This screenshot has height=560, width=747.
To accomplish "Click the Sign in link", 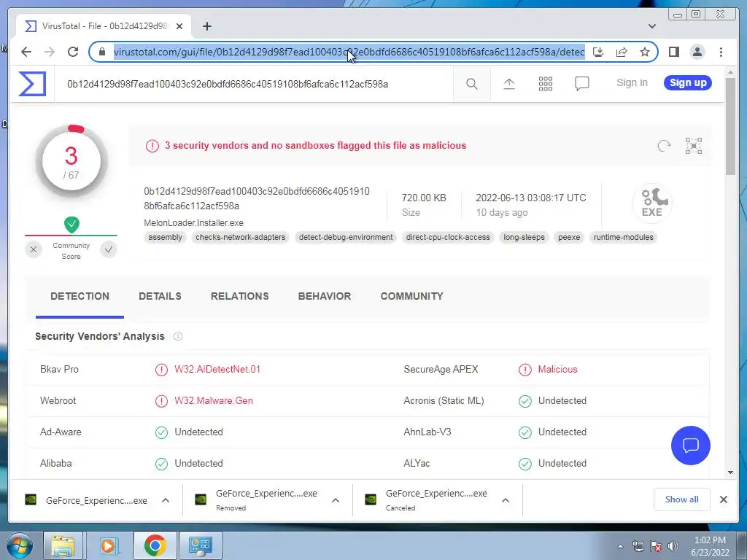I will pyautogui.click(x=632, y=83).
